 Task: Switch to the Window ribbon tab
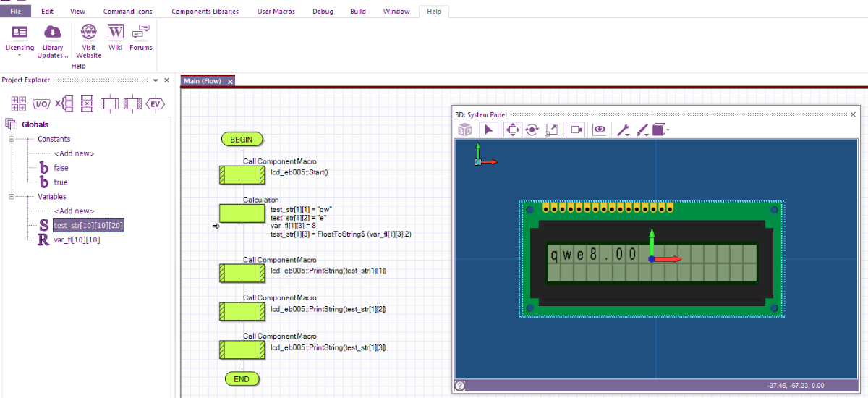[x=396, y=12]
